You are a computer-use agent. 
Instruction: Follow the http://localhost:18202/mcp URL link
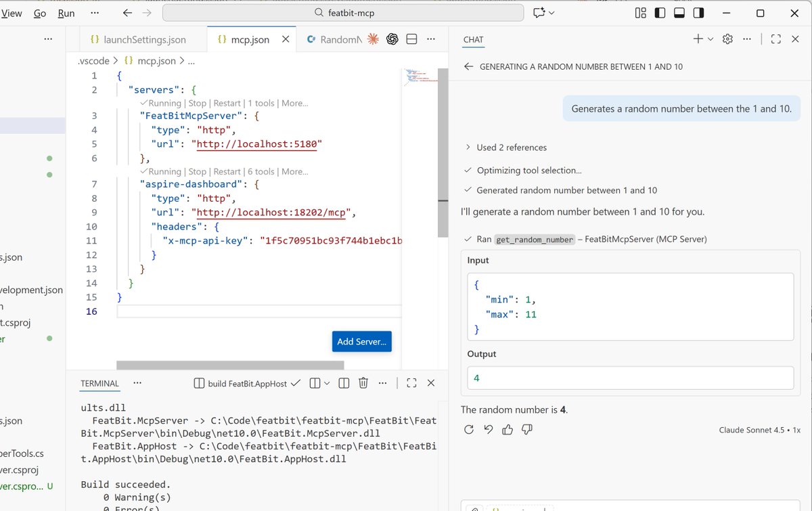click(x=271, y=213)
